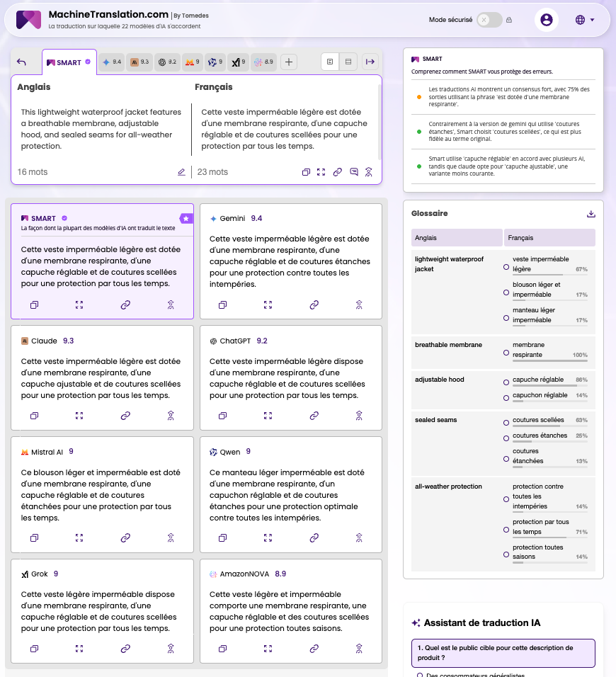This screenshot has width=616, height=677.
Task: Click the edit pencil icon under source text
Action: point(181,172)
